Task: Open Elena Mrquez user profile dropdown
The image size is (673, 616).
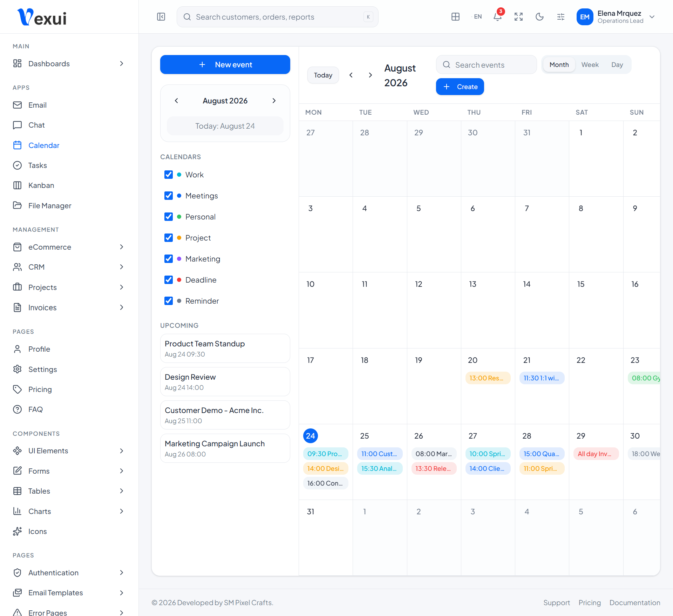Action: [616, 17]
